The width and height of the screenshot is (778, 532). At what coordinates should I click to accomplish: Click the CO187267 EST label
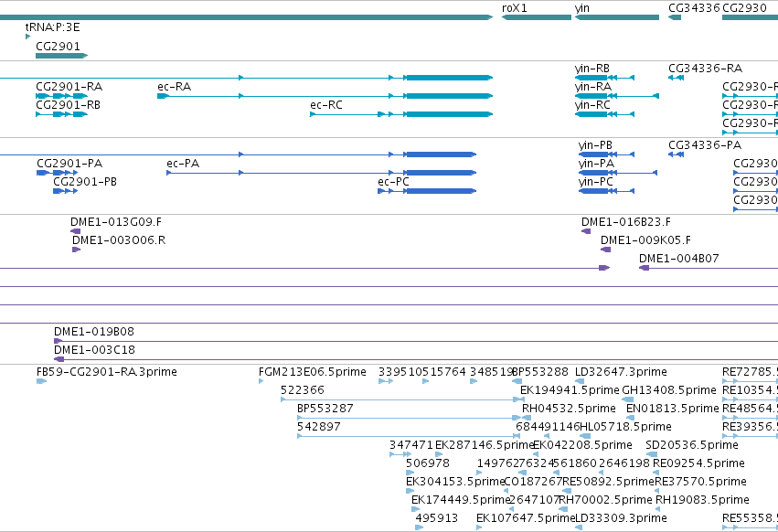click(x=533, y=482)
